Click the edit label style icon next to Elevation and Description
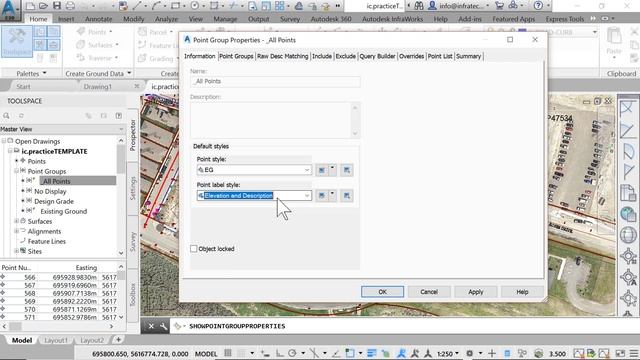Viewport: 640px width, 360px height. (x=322, y=196)
